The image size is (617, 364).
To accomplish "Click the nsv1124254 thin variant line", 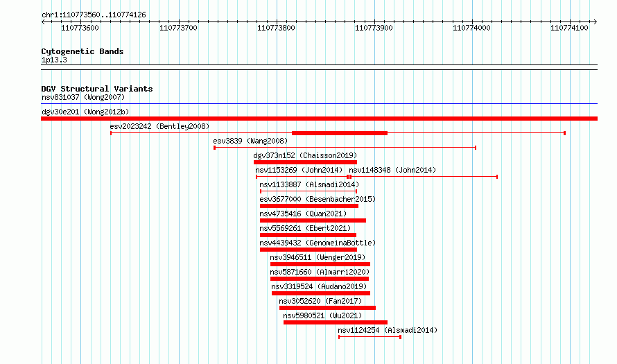I will (370, 337).
